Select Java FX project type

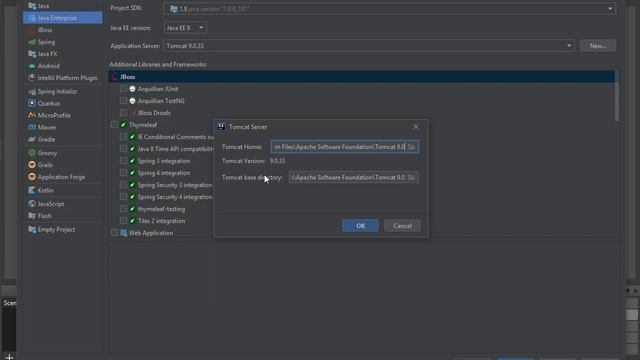point(47,53)
